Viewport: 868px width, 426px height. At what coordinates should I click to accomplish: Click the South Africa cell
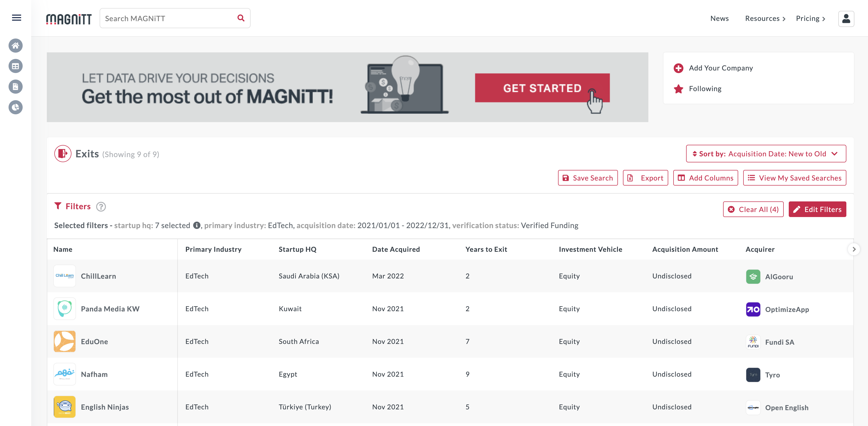click(299, 341)
